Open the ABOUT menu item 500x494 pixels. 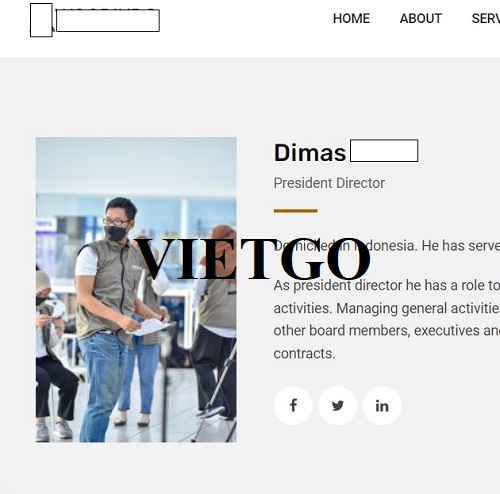(421, 18)
